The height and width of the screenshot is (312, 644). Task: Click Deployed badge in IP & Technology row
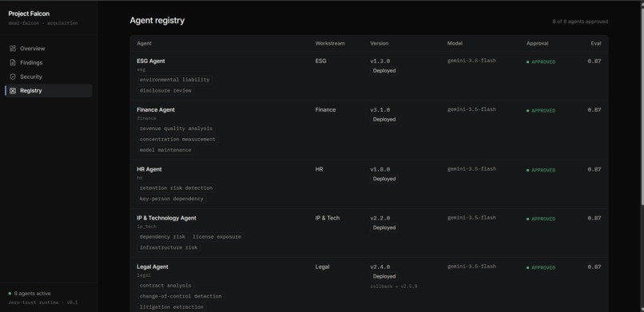[x=384, y=227]
